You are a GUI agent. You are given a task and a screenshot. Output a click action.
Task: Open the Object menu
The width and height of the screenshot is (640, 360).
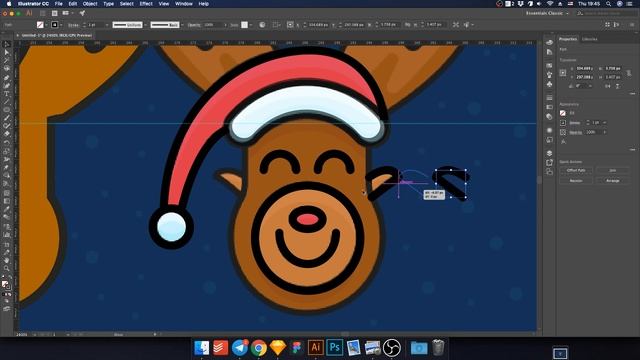click(x=90, y=4)
